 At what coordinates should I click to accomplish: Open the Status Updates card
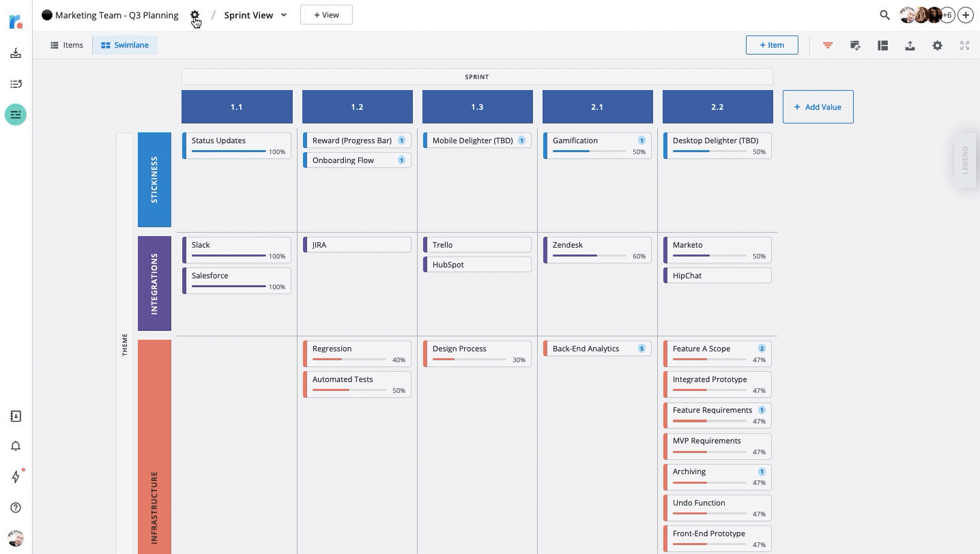click(237, 145)
